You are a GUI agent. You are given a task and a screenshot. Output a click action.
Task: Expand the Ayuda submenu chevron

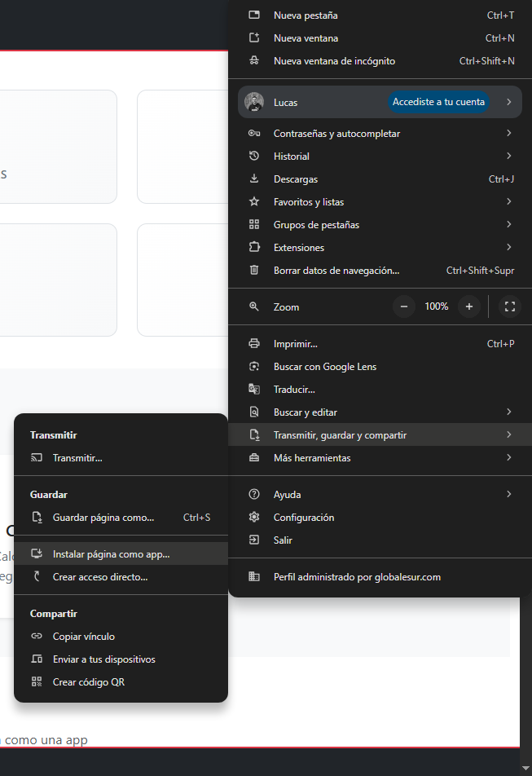pos(508,495)
